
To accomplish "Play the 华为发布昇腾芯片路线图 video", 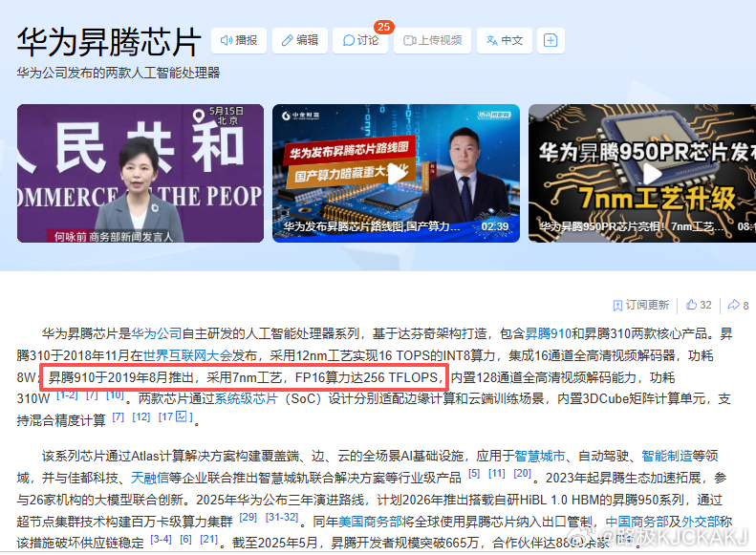I will click(396, 174).
